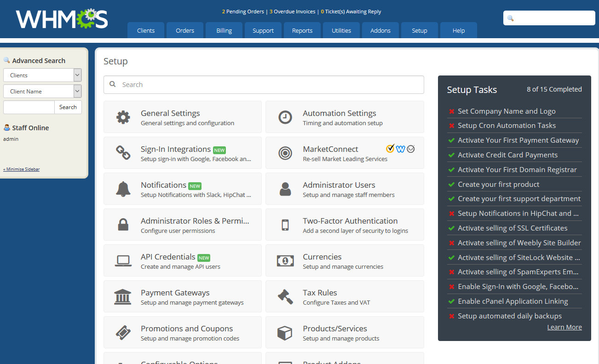This screenshot has height=364, width=599.
Task: Click the SpamExperts icon in MarketConnect tile
Action: 411,149
